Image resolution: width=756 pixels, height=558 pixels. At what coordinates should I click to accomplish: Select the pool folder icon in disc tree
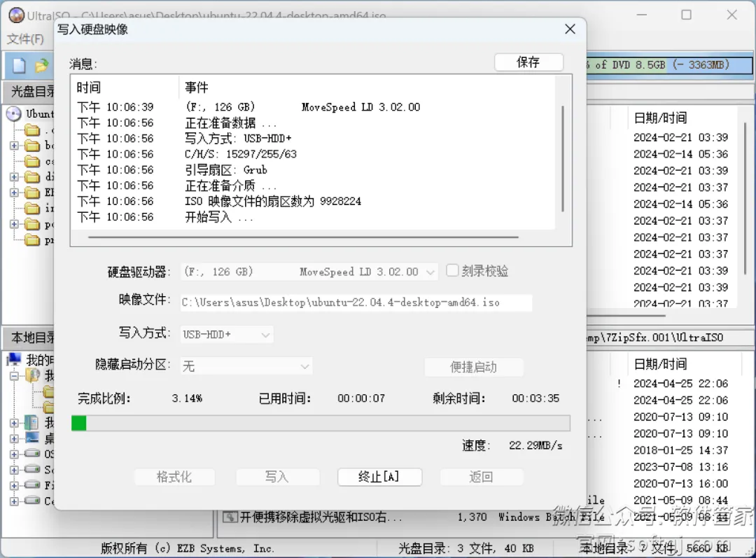[x=32, y=224]
